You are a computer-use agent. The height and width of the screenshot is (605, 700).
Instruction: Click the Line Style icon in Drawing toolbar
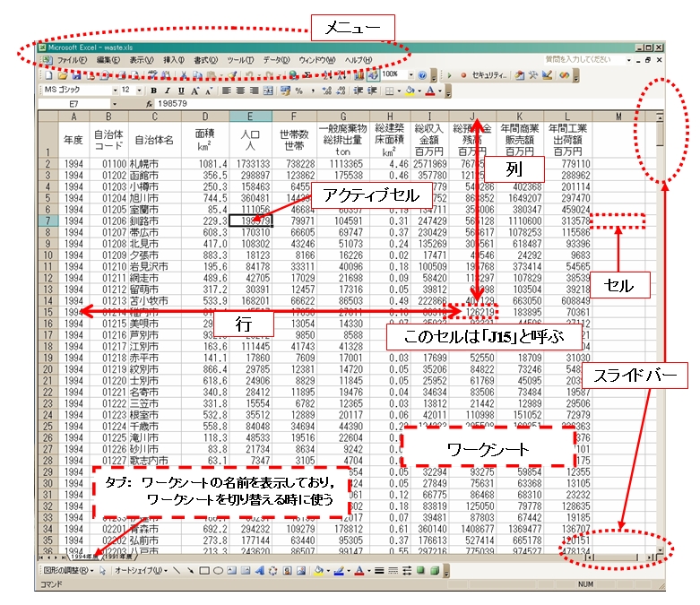click(x=379, y=571)
